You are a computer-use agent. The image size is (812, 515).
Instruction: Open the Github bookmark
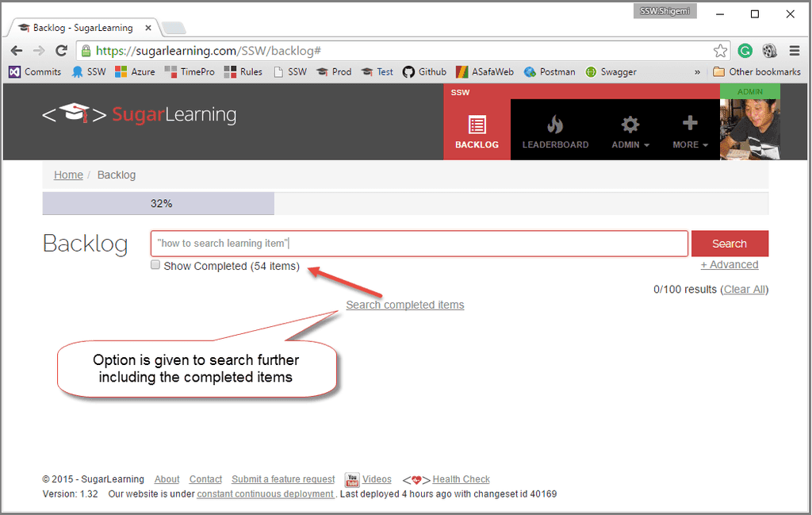point(424,71)
